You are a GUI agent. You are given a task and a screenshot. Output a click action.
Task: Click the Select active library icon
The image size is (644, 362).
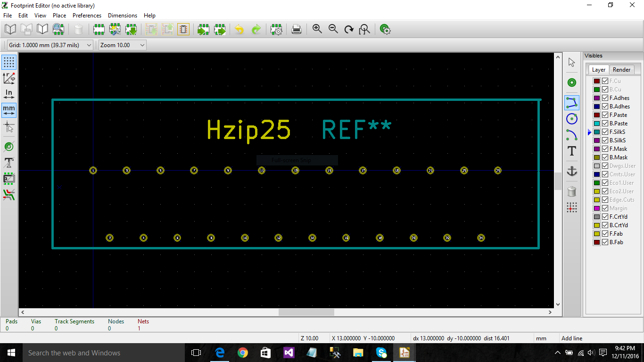[x=10, y=30]
